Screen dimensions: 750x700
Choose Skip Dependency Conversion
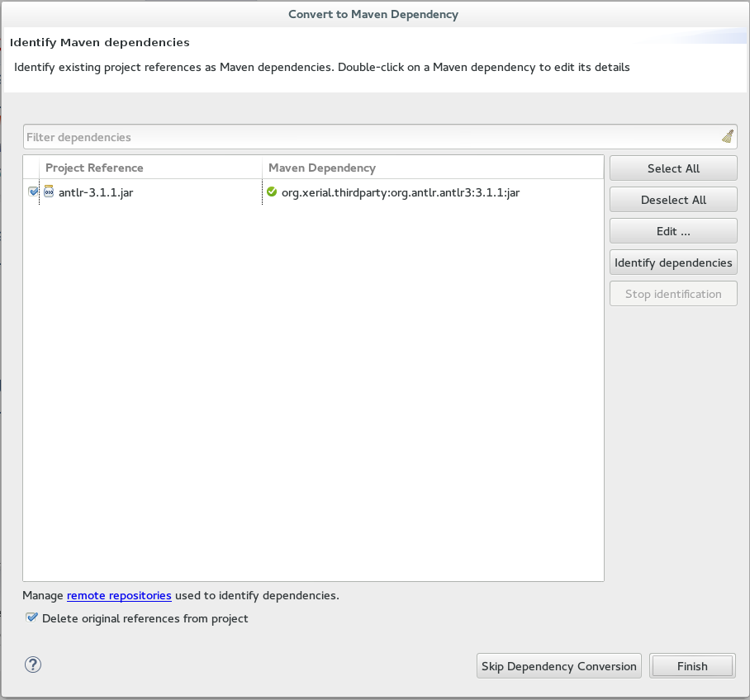point(558,666)
